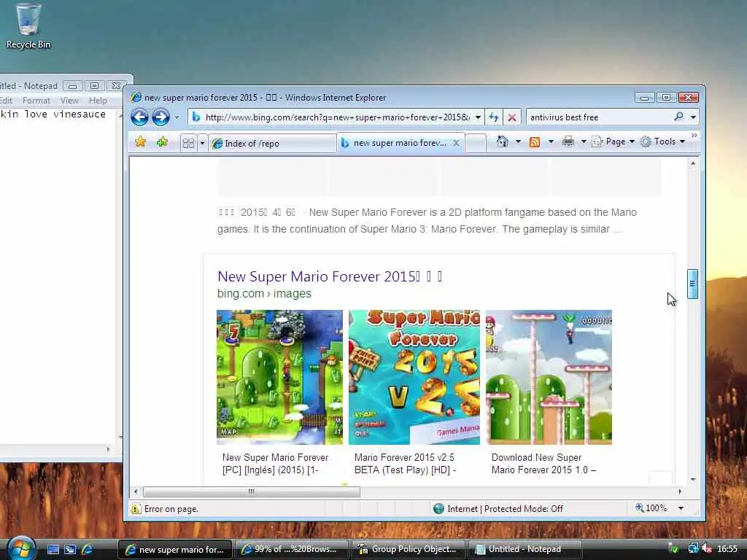The image size is (747, 560).
Task: Open a new blank tab
Action: point(476,143)
